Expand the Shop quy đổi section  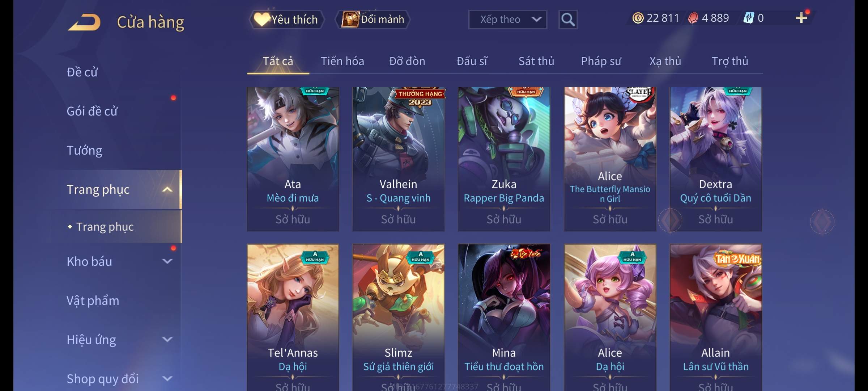pyautogui.click(x=167, y=379)
